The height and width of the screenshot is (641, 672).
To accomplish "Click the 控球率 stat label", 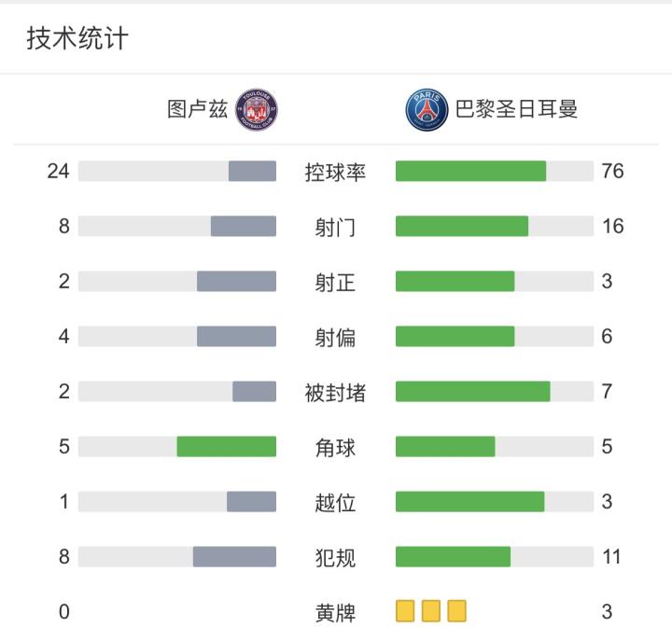I will tap(335, 172).
